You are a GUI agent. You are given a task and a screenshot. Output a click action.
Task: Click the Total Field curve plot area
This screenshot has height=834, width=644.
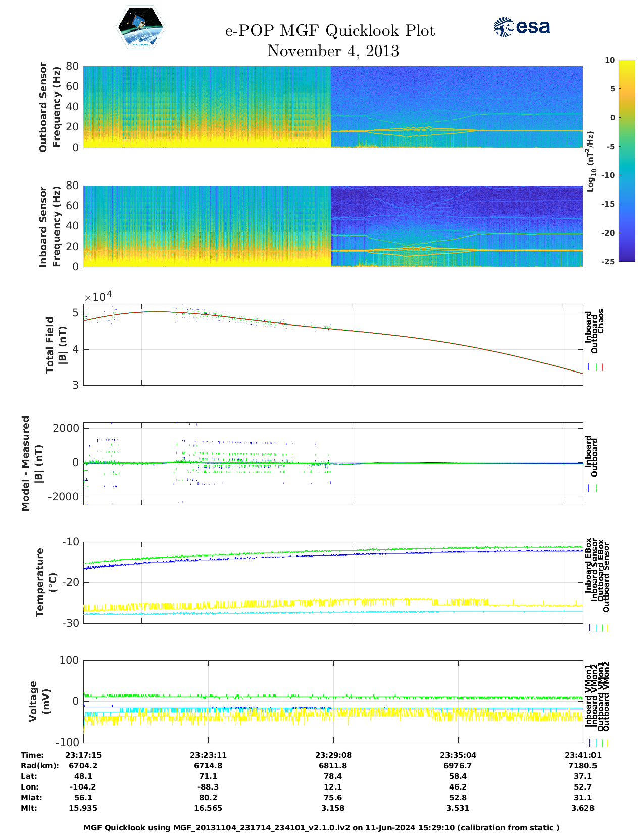click(333, 345)
